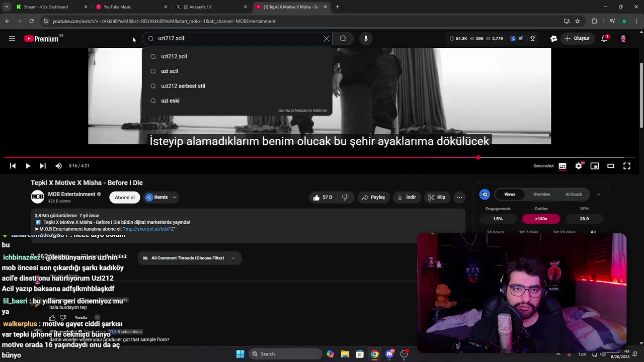Download the video with İndir
This screenshot has width=644, height=362.
[x=407, y=198]
